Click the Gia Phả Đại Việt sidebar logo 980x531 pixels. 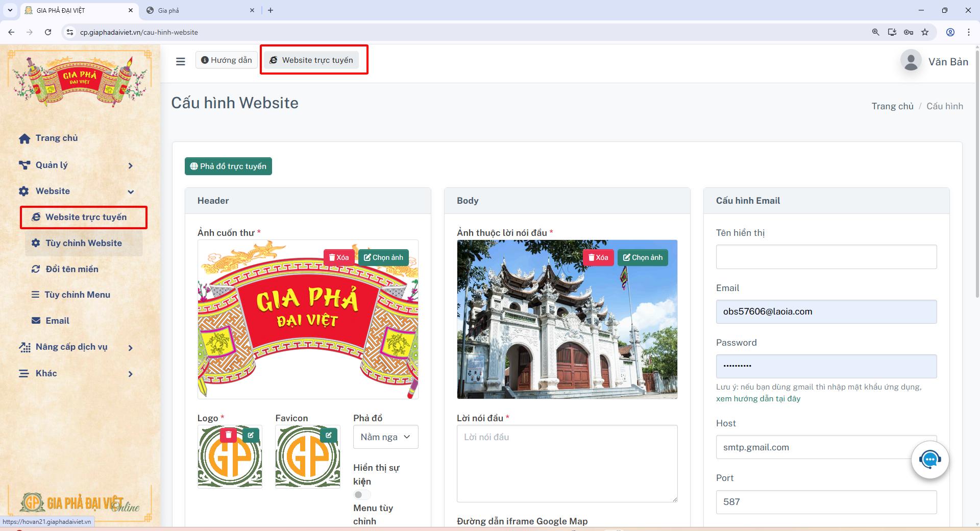pyautogui.click(x=80, y=78)
